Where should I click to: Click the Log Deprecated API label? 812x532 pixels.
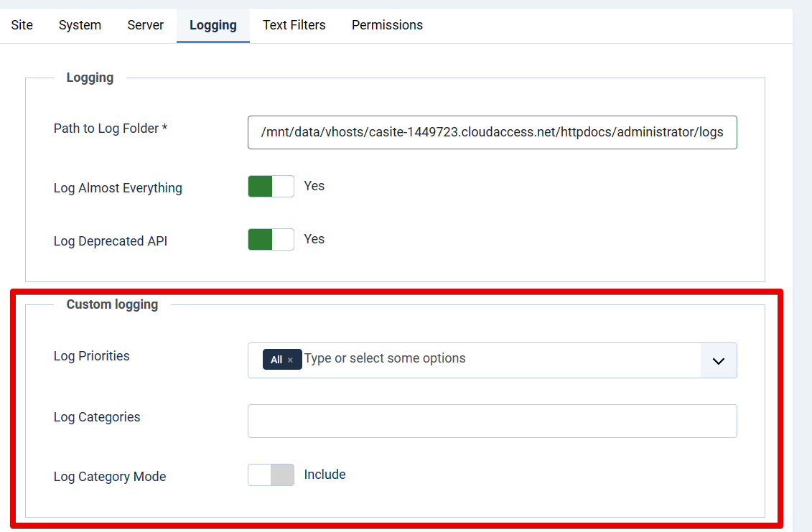coord(111,241)
